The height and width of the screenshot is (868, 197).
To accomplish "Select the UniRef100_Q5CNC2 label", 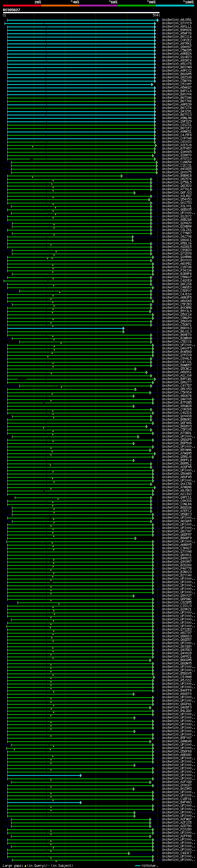I will coord(176,369).
